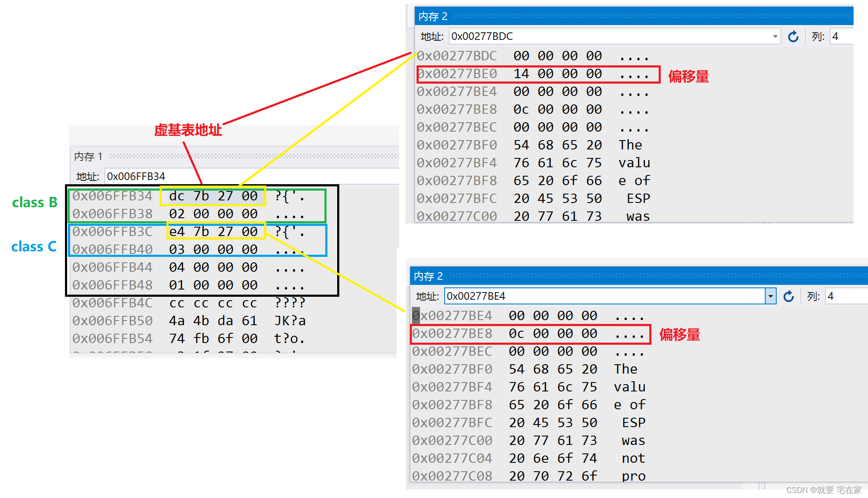
Task: Select row 0x00277BE0 in top Memory 2
Action: coord(533,74)
